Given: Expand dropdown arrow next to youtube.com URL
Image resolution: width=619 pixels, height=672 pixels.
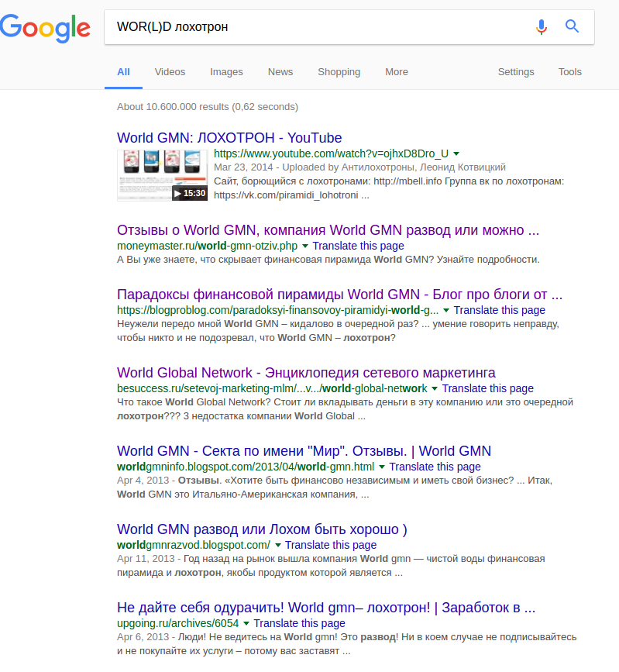Looking at the screenshot, I should pos(456,153).
